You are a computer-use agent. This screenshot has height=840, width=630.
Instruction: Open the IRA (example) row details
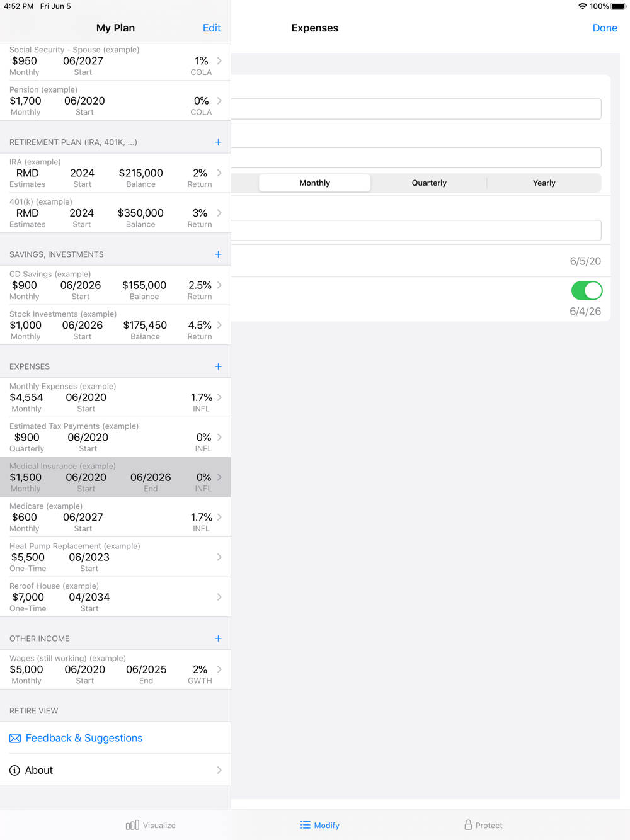(x=115, y=173)
